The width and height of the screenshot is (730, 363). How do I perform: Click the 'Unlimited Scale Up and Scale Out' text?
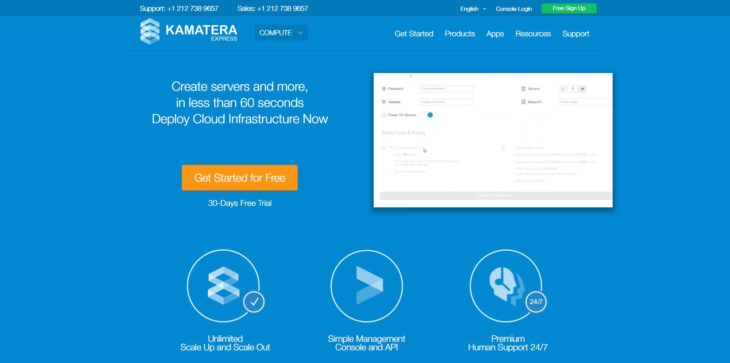225,343
